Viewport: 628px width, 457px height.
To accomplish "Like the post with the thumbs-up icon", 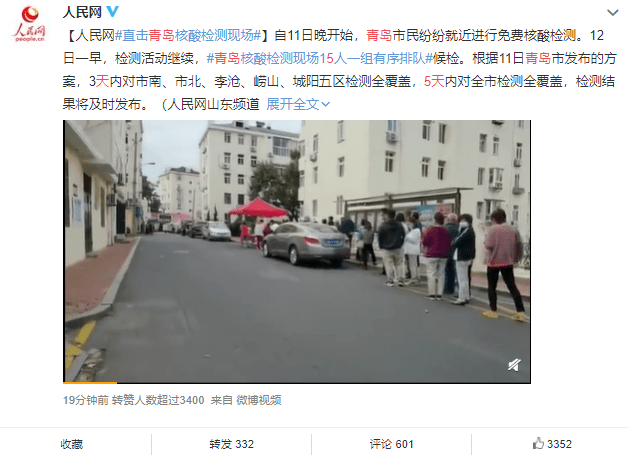I will pos(539,443).
